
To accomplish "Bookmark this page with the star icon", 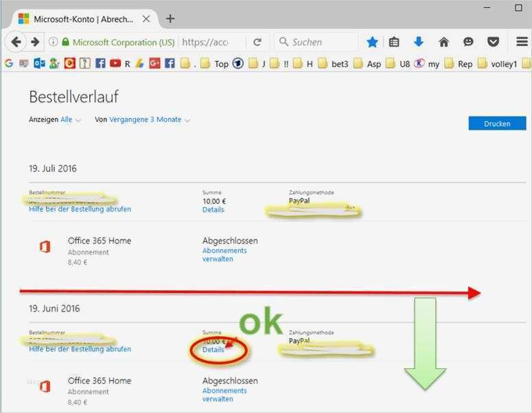I will [372, 43].
